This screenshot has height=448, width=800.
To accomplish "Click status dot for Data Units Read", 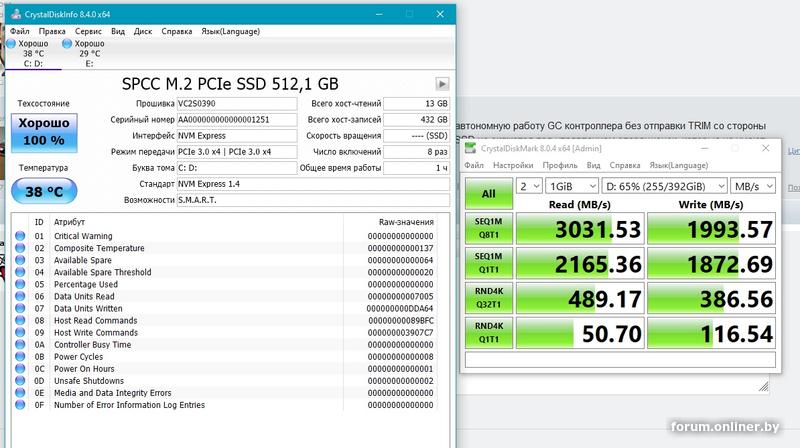I will click(20, 296).
